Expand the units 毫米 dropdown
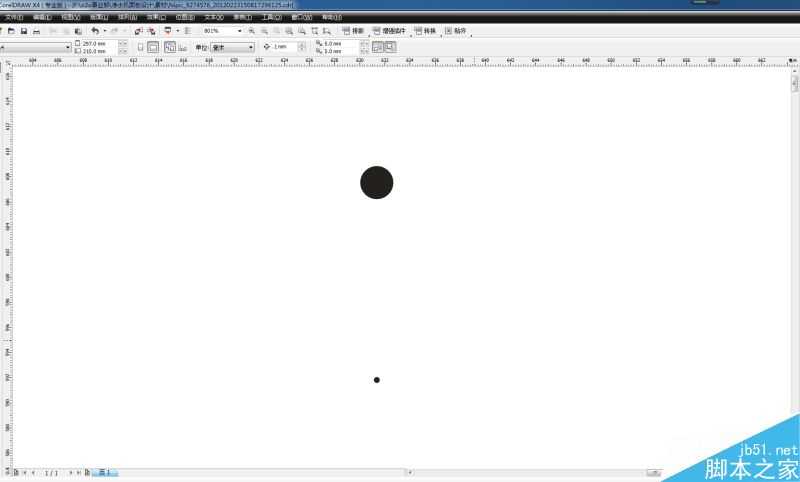Image resolution: width=800 pixels, height=482 pixels. click(x=233, y=47)
